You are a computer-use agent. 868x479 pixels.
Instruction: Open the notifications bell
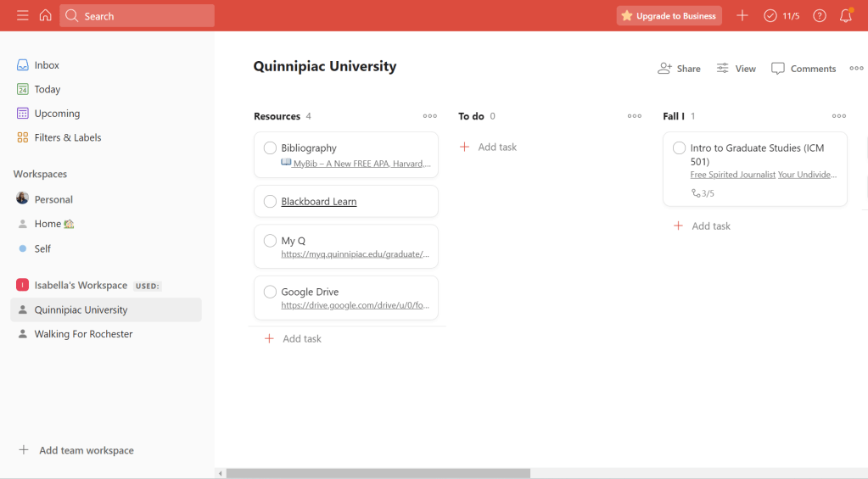tap(845, 15)
